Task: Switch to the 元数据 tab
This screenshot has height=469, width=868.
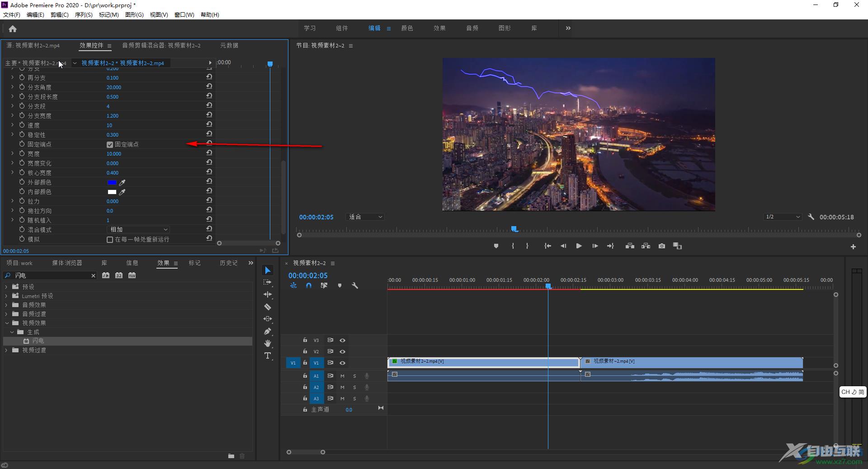Action: [229, 45]
